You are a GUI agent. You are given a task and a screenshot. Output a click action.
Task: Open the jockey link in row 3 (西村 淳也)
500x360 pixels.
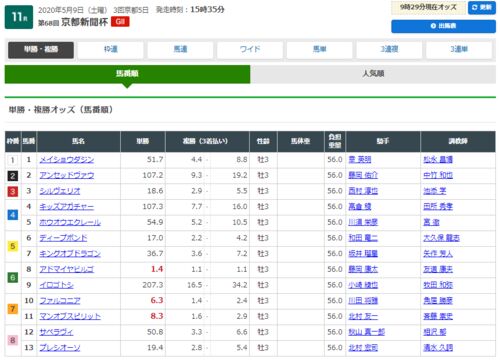pyautogui.click(x=363, y=191)
